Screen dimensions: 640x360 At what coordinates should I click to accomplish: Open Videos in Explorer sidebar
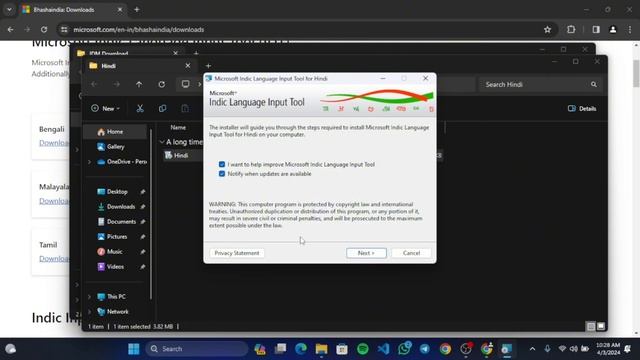[115, 267]
